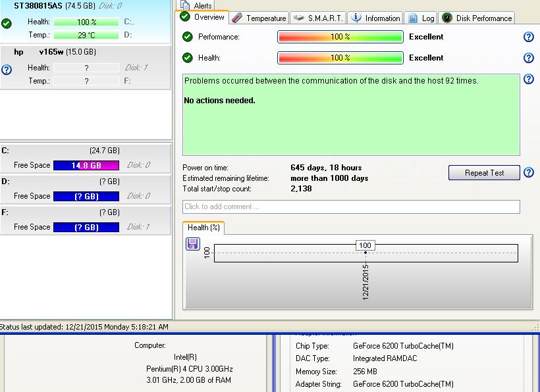Image resolution: width=540 pixels, height=392 pixels.
Task: Open help for Health rating
Action: (x=528, y=58)
